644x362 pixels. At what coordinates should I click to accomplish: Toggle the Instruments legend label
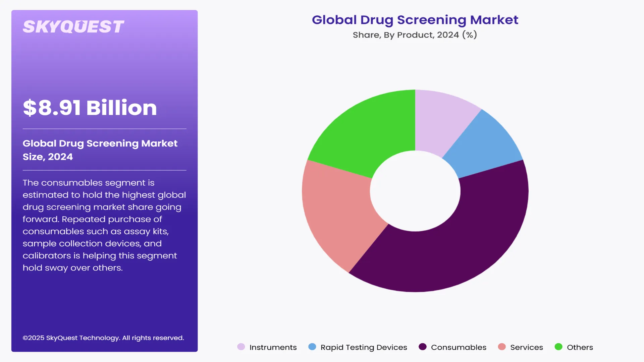(x=272, y=347)
